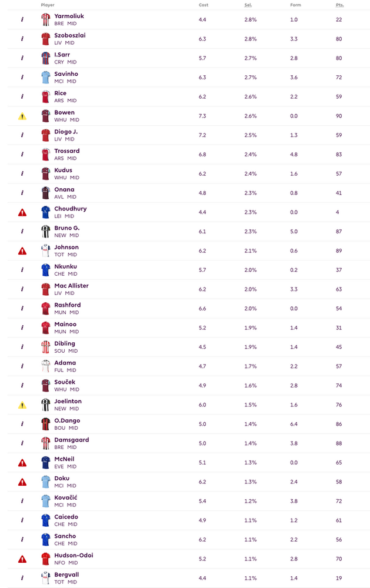Sort by Pts. column header
The height and width of the screenshot is (588, 370).
[339, 5]
